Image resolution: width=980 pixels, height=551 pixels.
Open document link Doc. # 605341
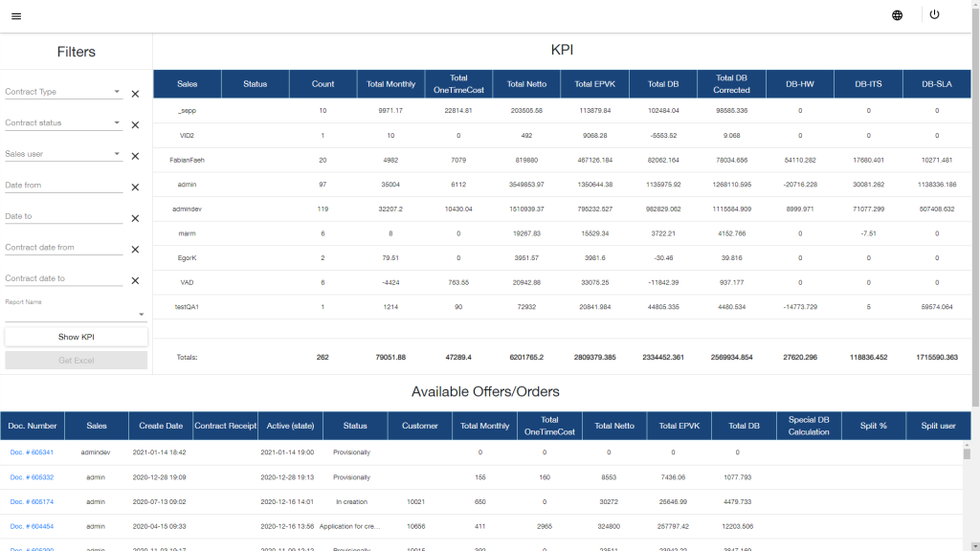[x=32, y=452]
